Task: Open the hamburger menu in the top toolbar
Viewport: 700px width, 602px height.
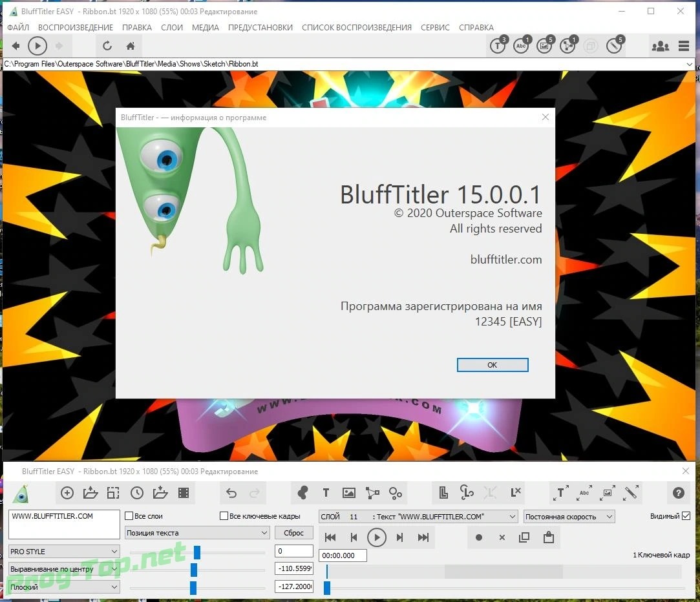Action: (x=683, y=45)
